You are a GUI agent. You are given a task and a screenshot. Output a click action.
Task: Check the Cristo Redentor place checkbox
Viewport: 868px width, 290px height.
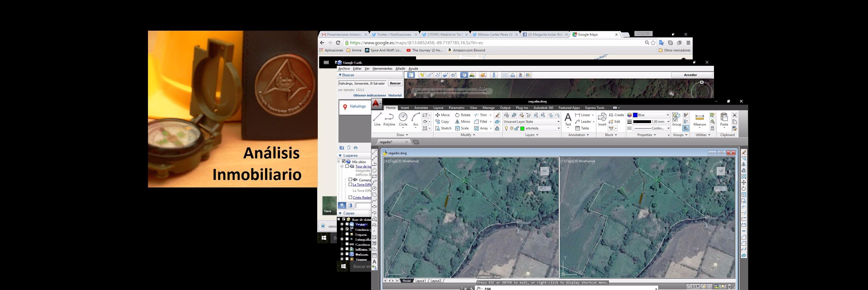tap(350, 197)
